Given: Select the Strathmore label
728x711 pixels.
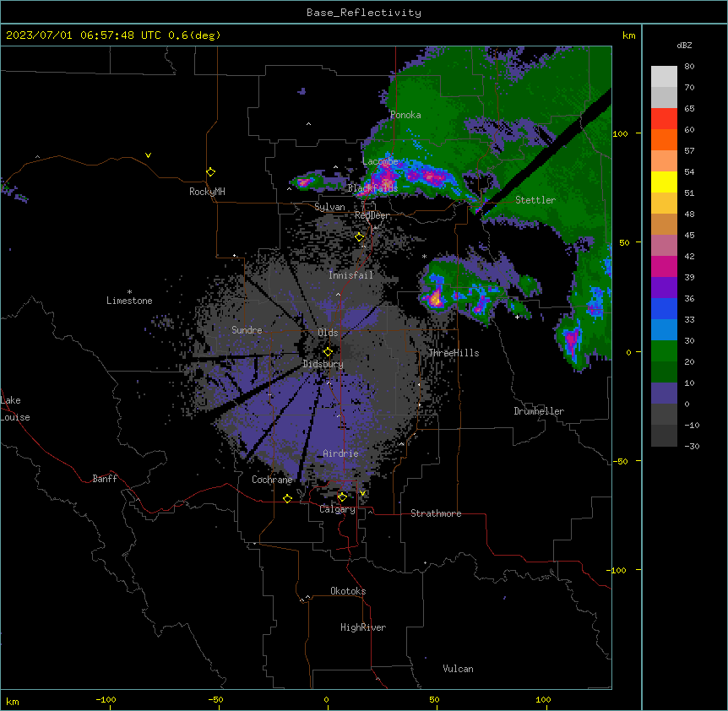Looking at the screenshot, I should tap(436, 513).
